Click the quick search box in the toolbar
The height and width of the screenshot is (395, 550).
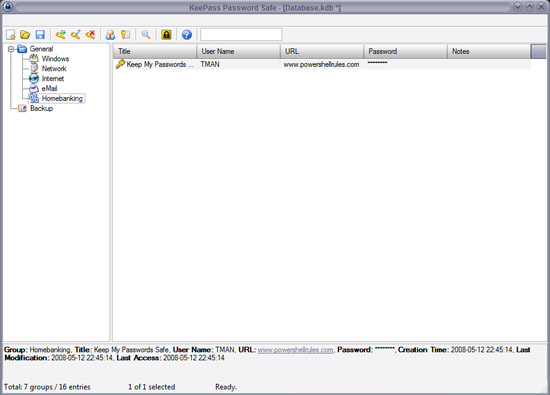pyautogui.click(x=241, y=34)
